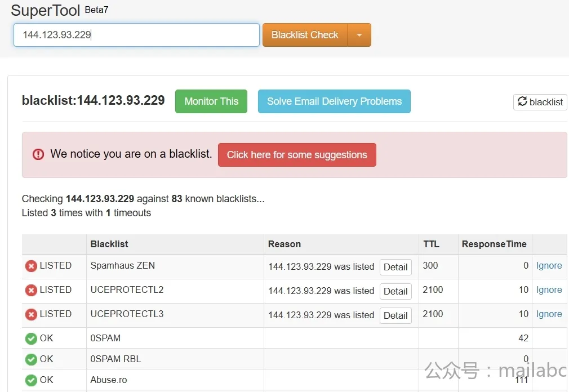
Task: Select the Abuse.ro blacklist name
Action: (109, 380)
